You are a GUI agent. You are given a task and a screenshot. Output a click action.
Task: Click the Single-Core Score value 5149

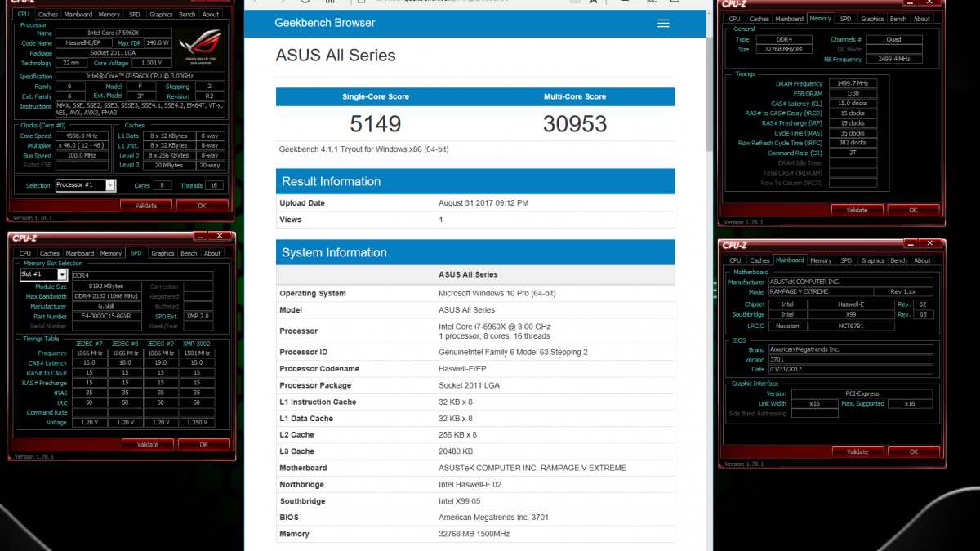tap(376, 123)
